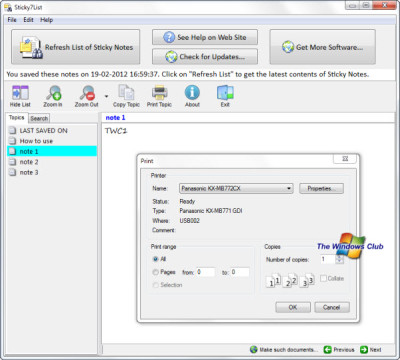Click the globe icon beside Make such documents
The image size is (400, 360).
click(254, 350)
